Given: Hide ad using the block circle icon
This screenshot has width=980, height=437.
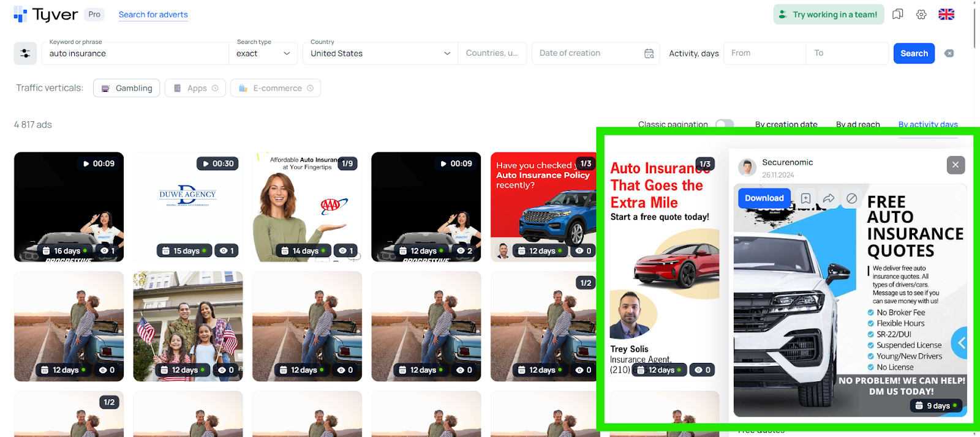Looking at the screenshot, I should (x=852, y=198).
